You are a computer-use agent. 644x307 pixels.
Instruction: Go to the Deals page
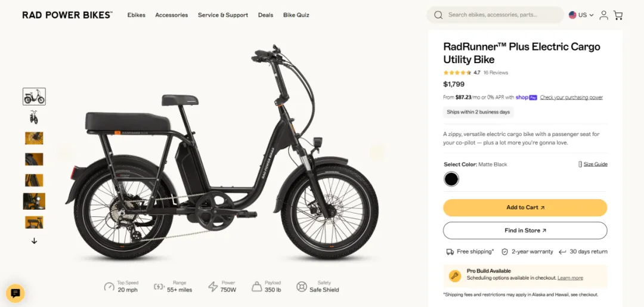[x=265, y=15]
